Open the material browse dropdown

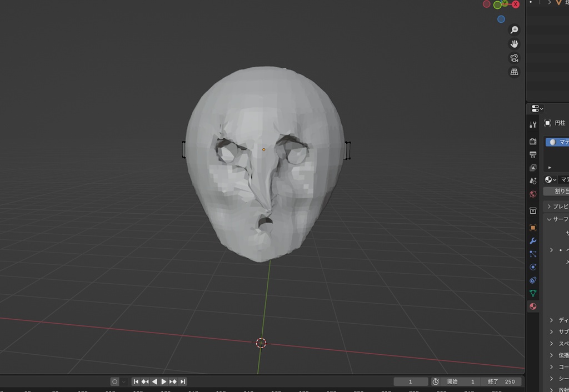click(551, 179)
